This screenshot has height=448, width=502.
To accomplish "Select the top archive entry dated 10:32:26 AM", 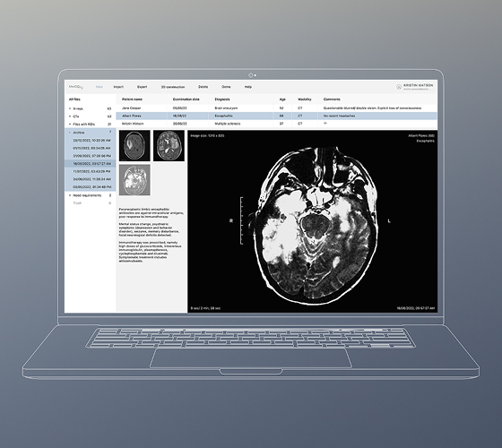I will (91, 141).
